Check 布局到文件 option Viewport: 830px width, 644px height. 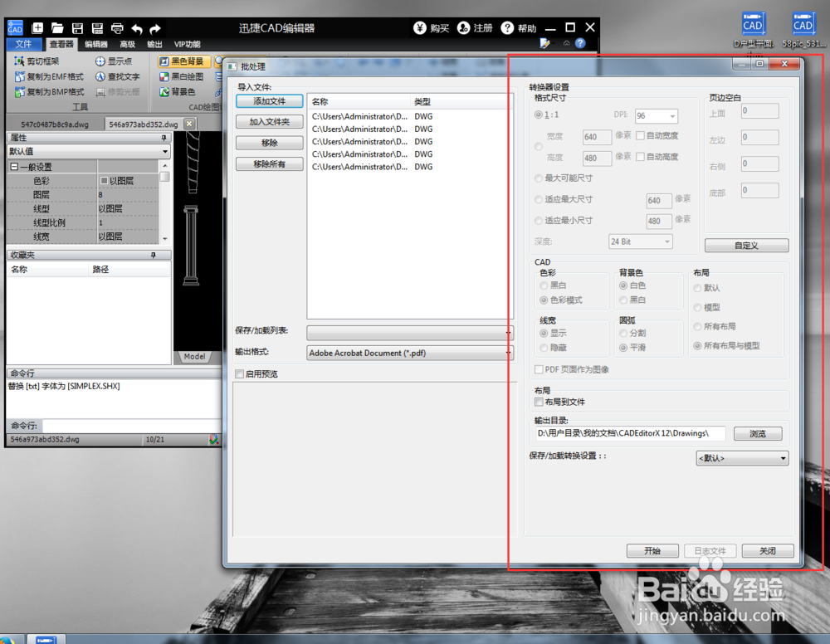click(539, 402)
